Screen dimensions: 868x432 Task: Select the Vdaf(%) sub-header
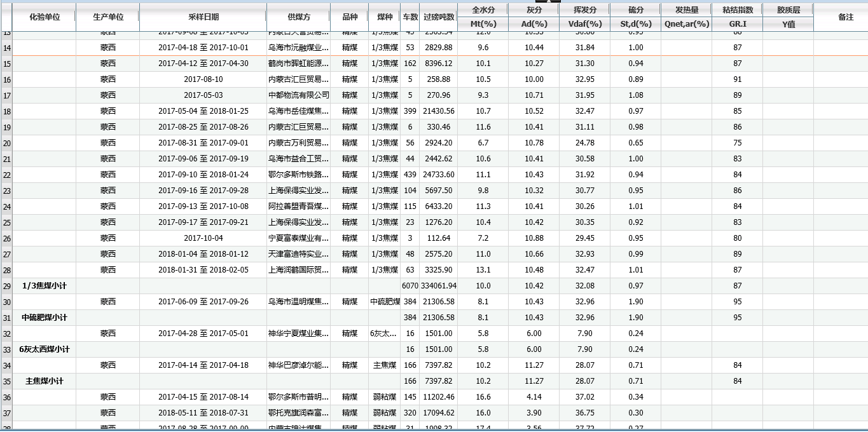[584, 24]
